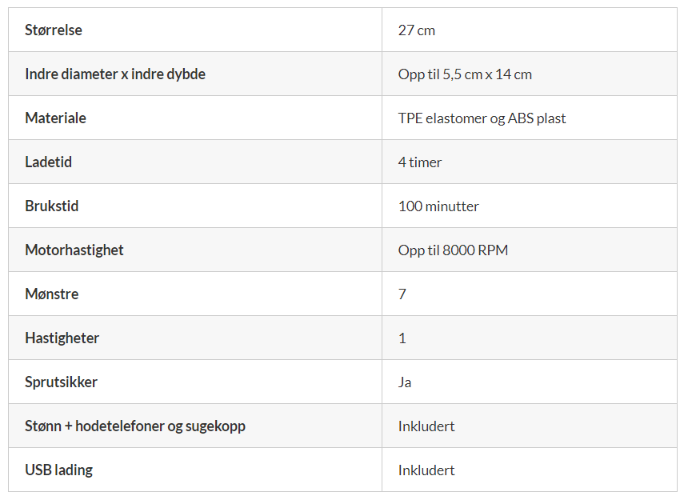The height and width of the screenshot is (500, 685).
Task: Click the Motorhastighet row label
Action: [74, 250]
